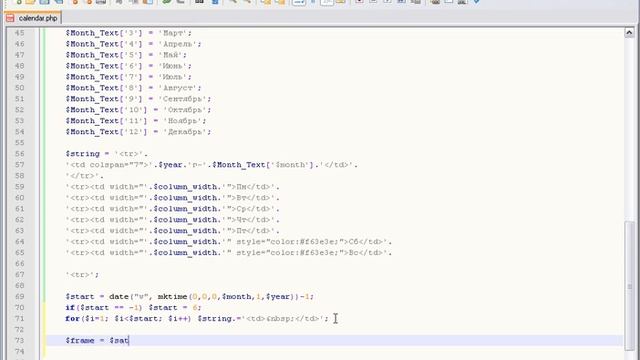Place cursor in $Month_Text['10'] line
The image size is (640, 360).
138,110
